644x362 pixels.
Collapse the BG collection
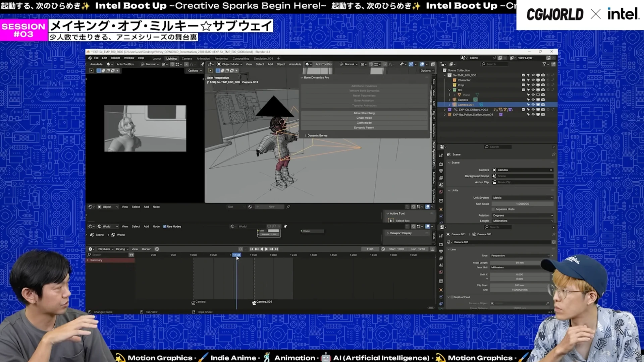pyautogui.click(x=449, y=90)
